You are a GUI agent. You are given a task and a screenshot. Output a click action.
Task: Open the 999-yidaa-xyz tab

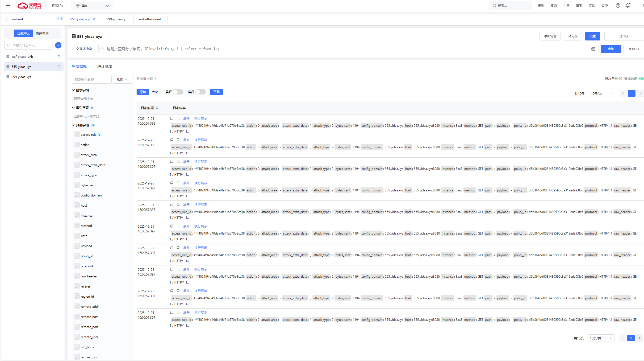(x=116, y=19)
